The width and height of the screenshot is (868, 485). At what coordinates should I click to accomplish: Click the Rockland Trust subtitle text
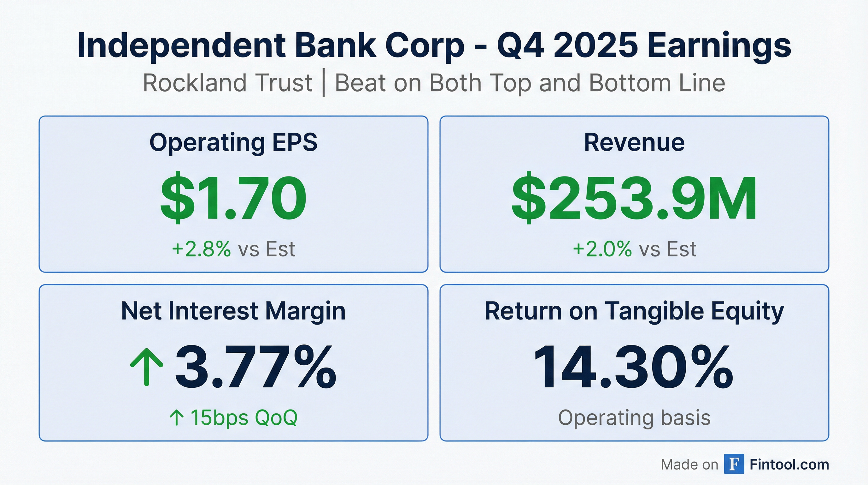[x=228, y=83]
